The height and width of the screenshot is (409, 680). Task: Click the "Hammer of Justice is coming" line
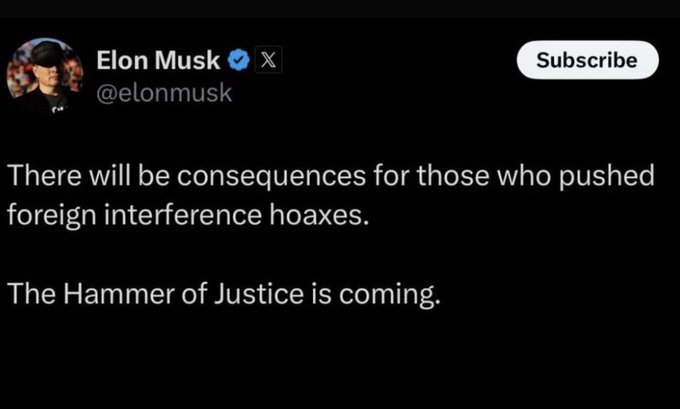coord(223,296)
